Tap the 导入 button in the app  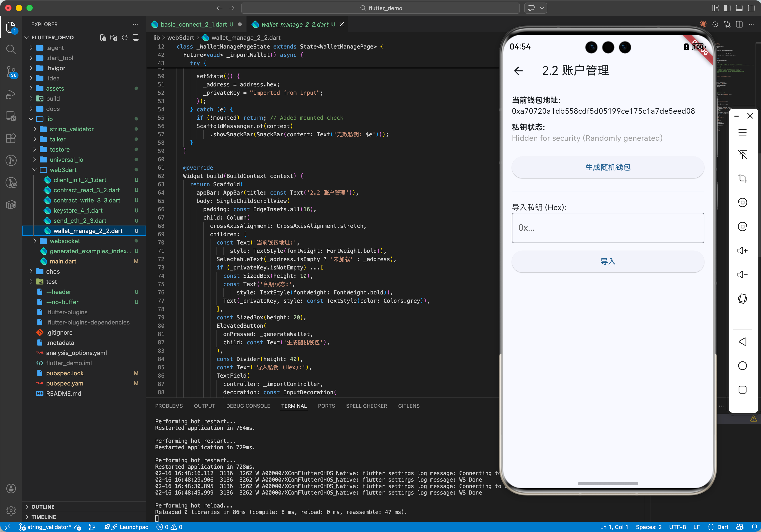[608, 262]
